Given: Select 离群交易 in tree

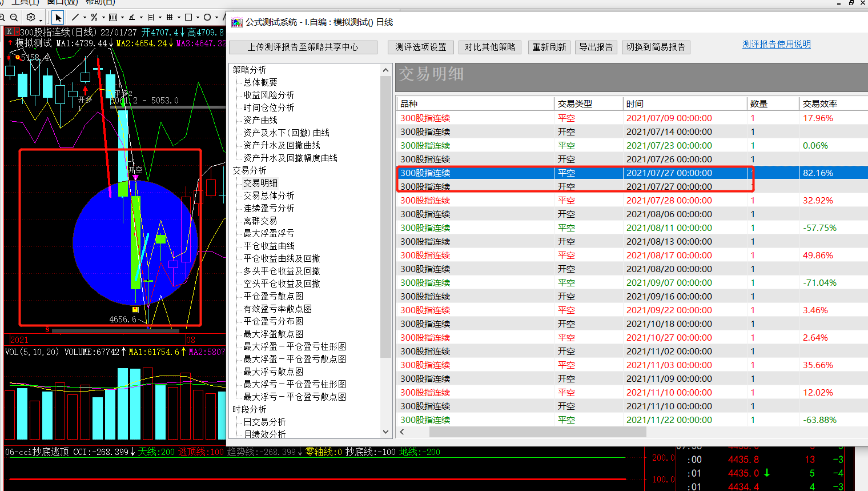Looking at the screenshot, I should [260, 221].
